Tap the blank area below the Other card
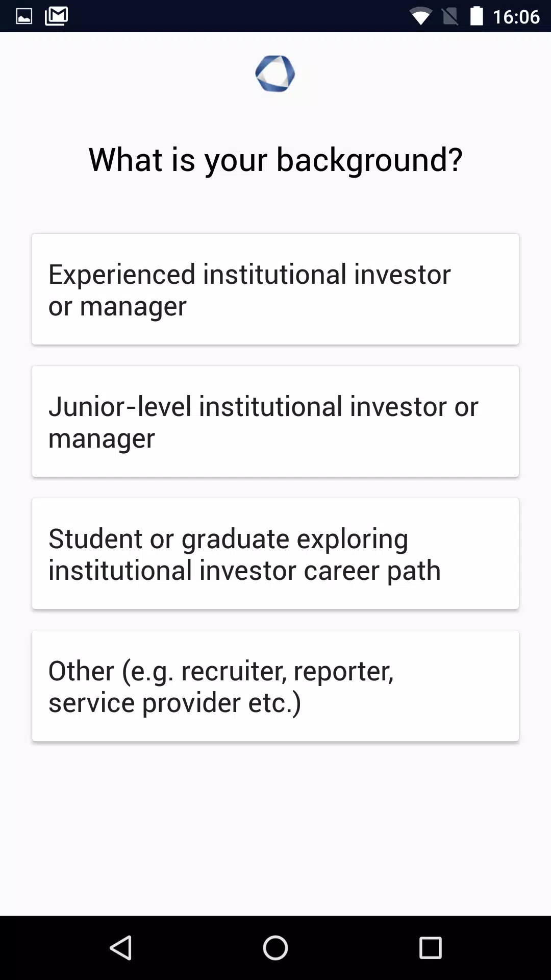 pos(275,827)
